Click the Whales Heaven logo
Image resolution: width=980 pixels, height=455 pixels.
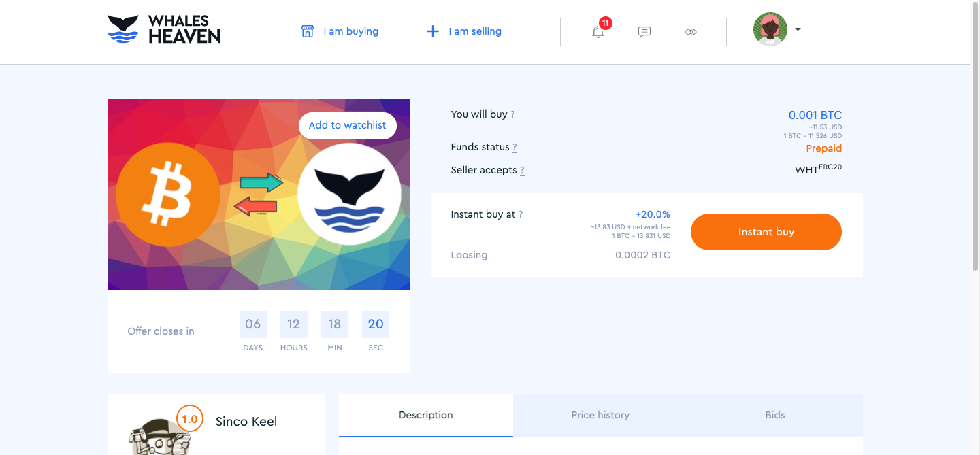[164, 30]
